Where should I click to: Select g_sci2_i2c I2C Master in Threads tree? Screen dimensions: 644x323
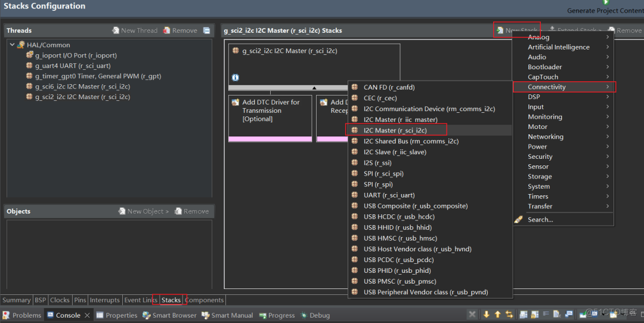click(78, 97)
